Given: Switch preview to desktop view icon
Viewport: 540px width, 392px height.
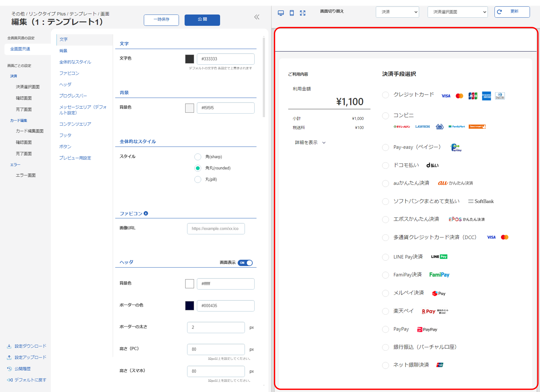Looking at the screenshot, I should tap(281, 13).
